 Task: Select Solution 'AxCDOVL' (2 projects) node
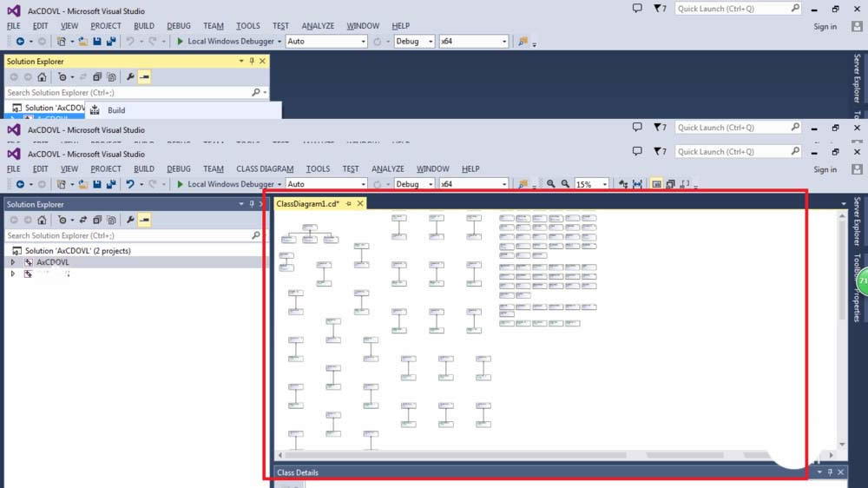coord(77,251)
